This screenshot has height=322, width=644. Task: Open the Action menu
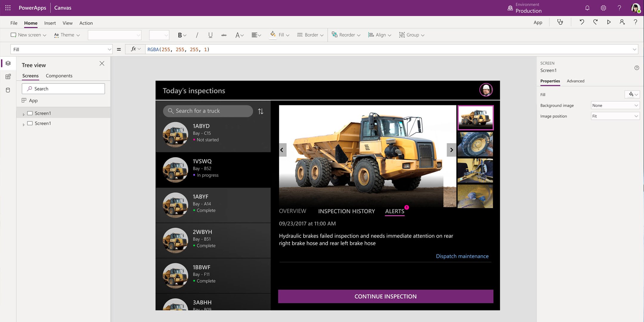[86, 23]
